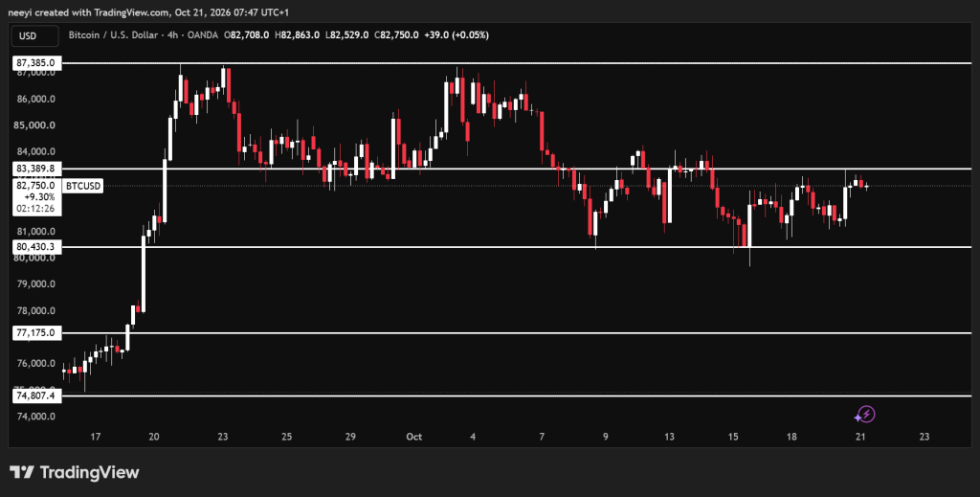
Task: Click the 79,000.0 price axis label
Action: (36, 283)
